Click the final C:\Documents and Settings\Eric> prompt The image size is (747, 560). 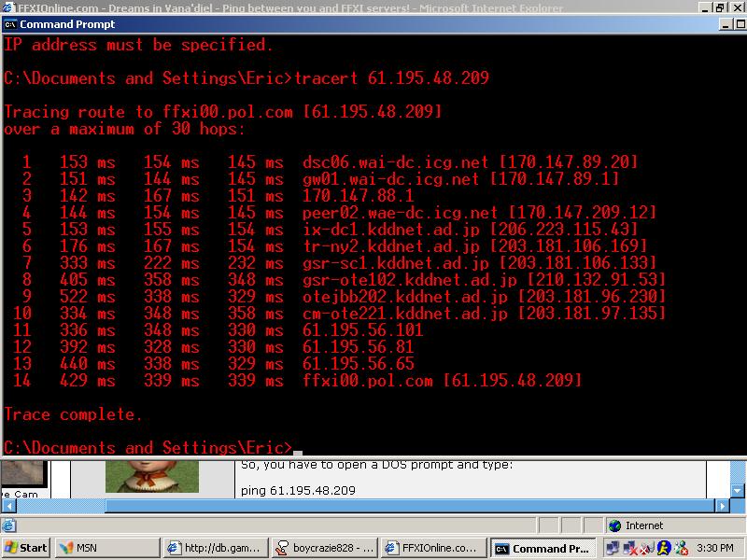(x=148, y=448)
